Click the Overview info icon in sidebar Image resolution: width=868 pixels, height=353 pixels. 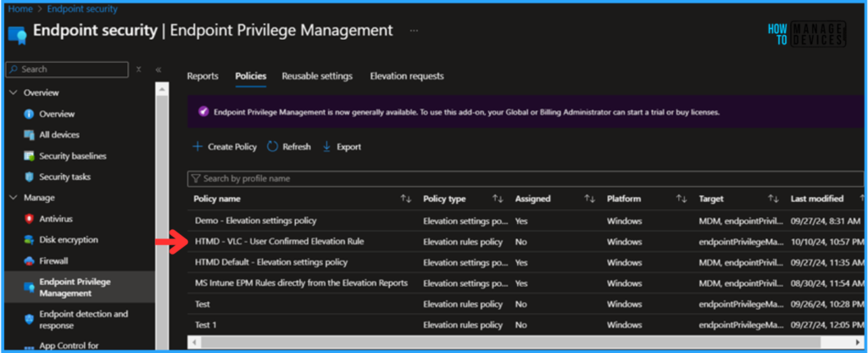point(30,115)
